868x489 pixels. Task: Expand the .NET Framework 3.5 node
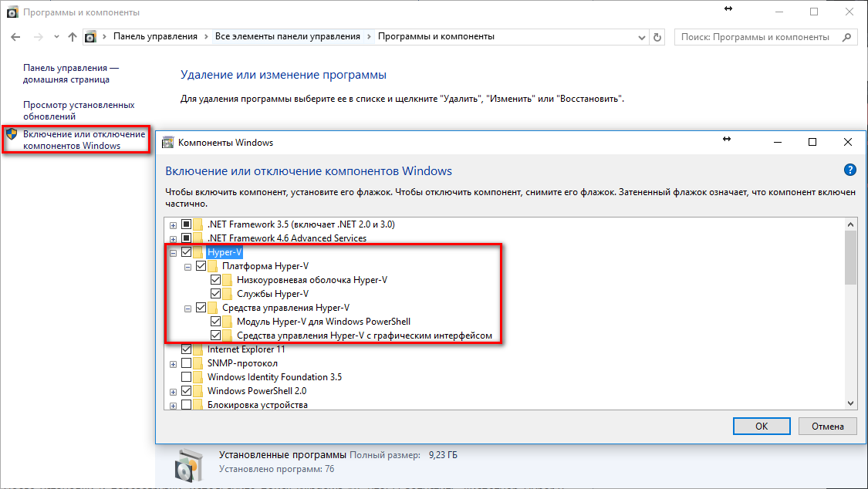tap(174, 224)
